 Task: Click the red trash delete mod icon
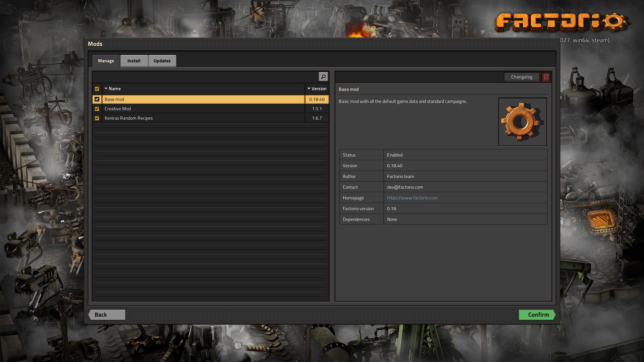click(x=546, y=77)
